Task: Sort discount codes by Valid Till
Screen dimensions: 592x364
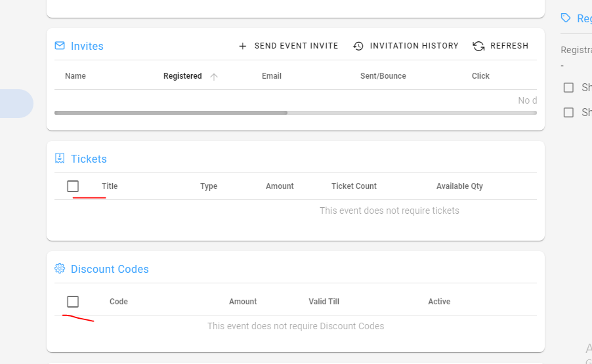Action: point(324,302)
